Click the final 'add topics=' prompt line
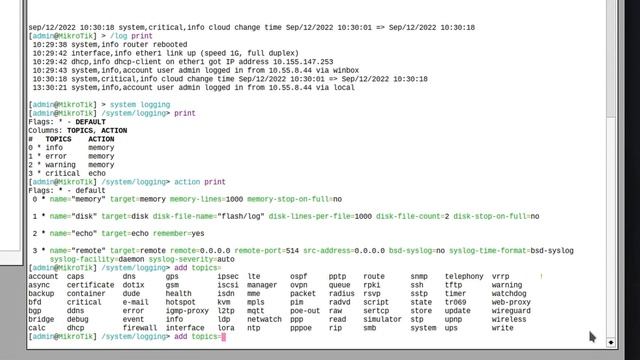Viewport: 640px width, 360px height. tap(127, 336)
